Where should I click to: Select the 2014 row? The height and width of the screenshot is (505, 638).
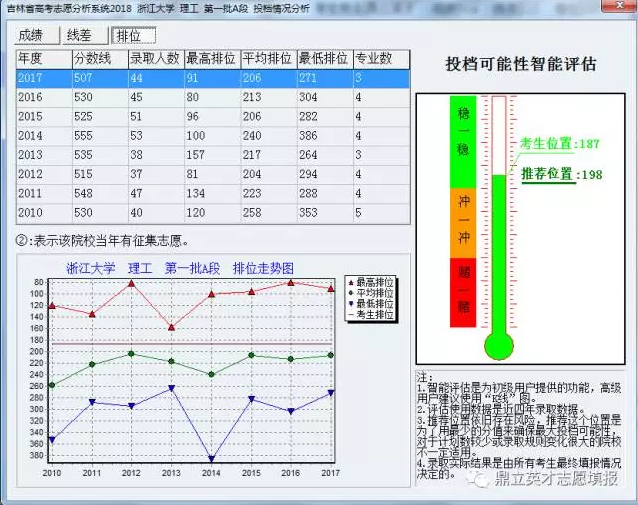213,136
